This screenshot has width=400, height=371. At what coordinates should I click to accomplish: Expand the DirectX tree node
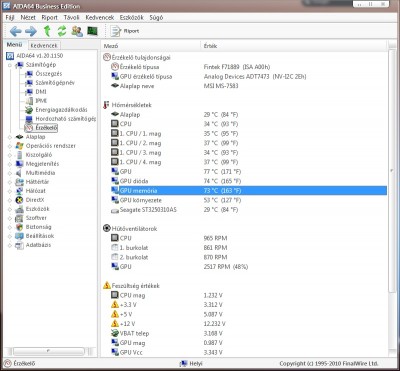[10, 200]
